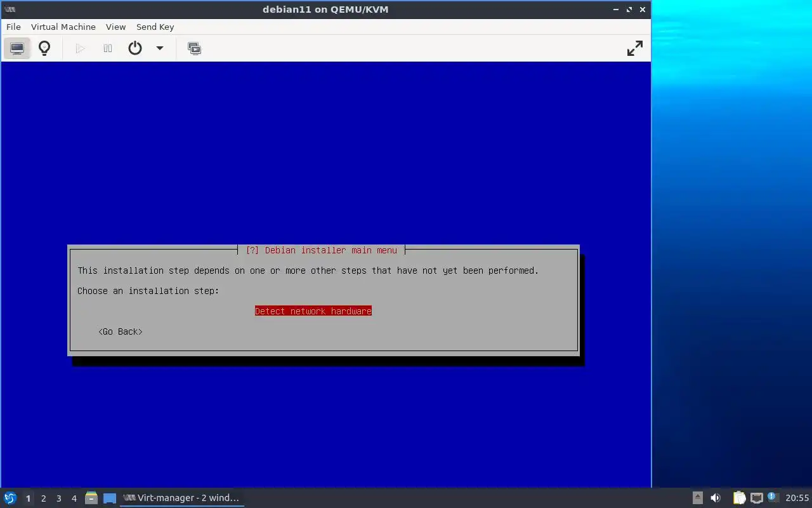Viewport: 812px width, 508px height.
Task: Open the update notifier tray icon
Action: (x=773, y=497)
